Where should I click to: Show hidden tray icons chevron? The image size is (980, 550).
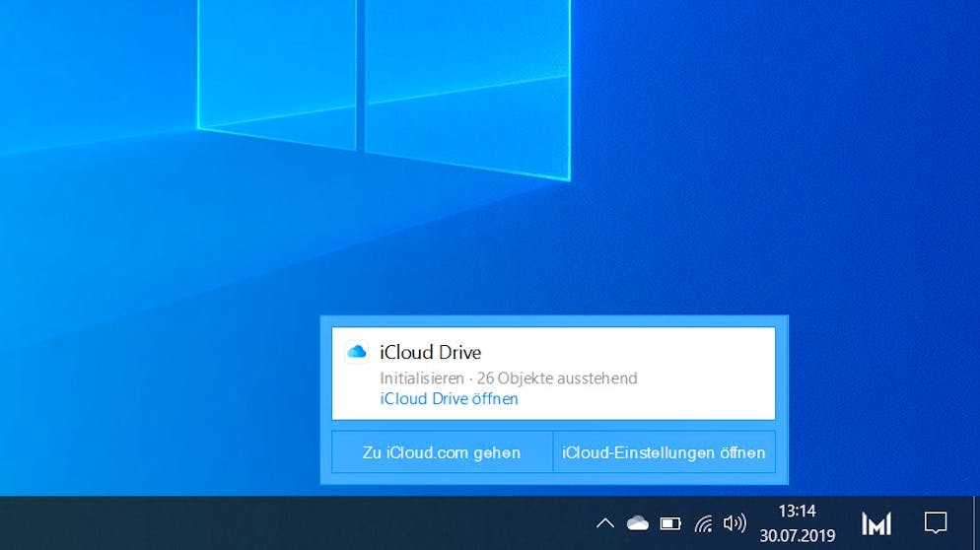604,523
